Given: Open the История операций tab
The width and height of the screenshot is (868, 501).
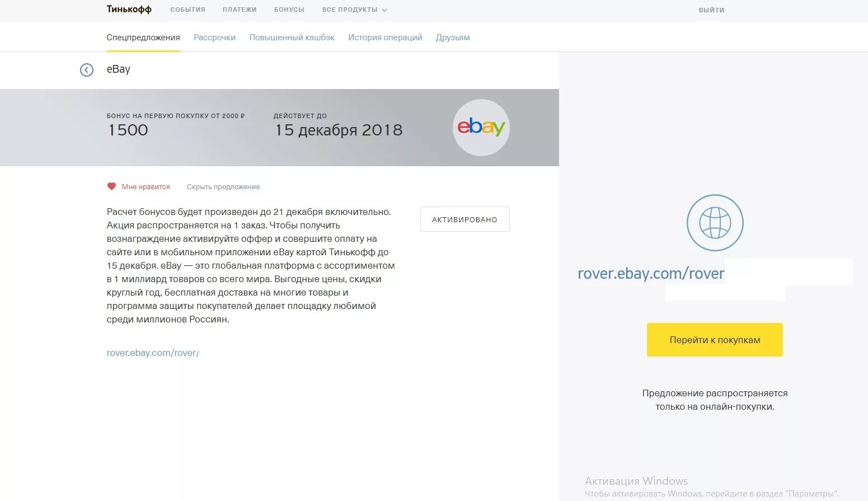Looking at the screenshot, I should click(385, 38).
